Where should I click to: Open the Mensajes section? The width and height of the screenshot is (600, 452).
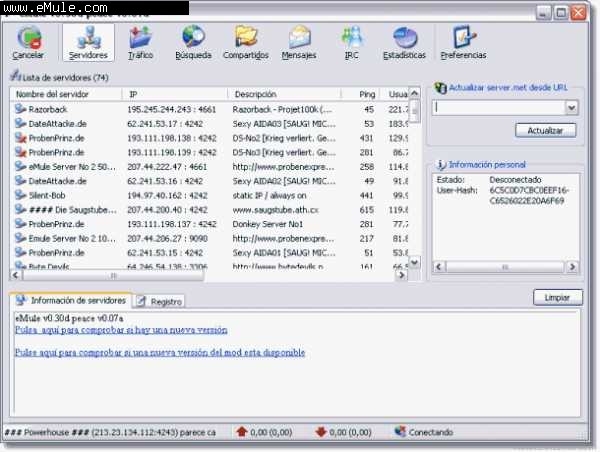pyautogui.click(x=299, y=42)
